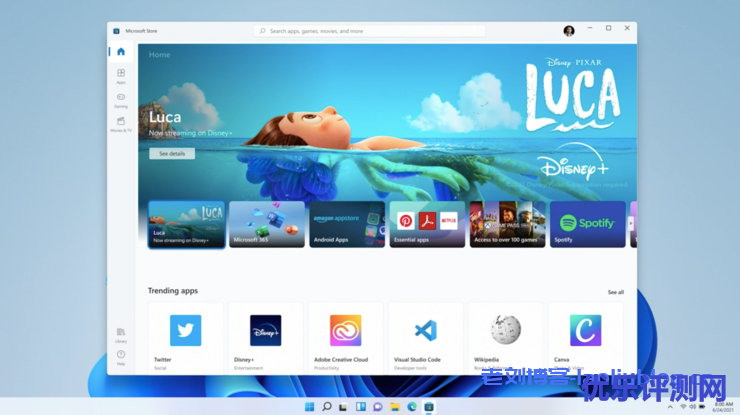
Task: Open the Library icon in sidebar
Action: (x=120, y=333)
